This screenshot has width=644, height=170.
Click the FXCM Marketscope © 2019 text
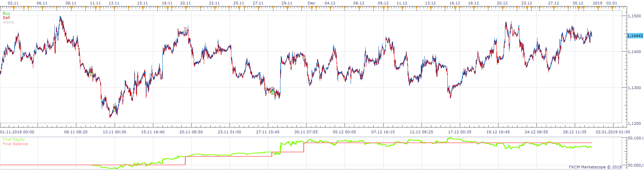[595, 167]
